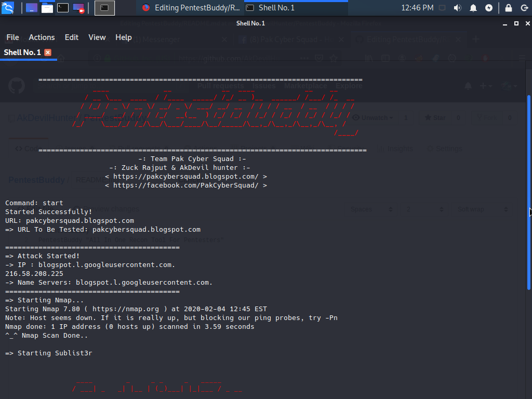Screen dimensions: 532x399
Task: Close the Shell No. 1 tab
Action: tap(48, 52)
